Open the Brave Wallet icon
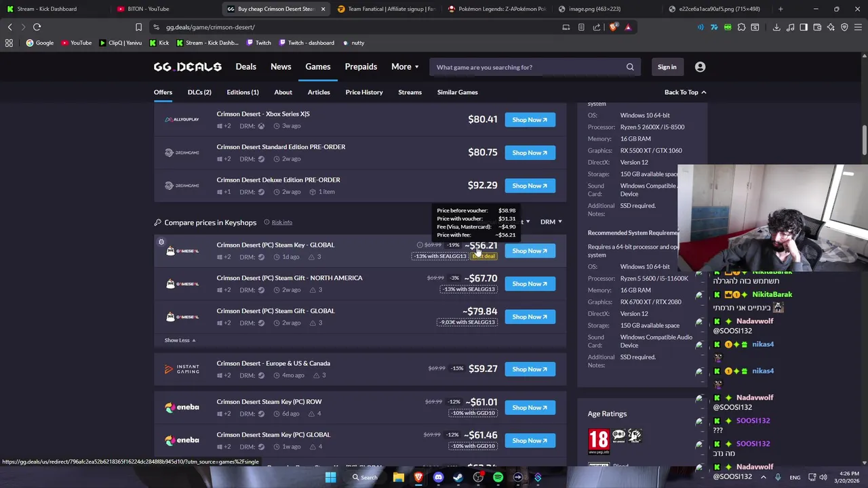Screen dimensions: 868x488 817,27
